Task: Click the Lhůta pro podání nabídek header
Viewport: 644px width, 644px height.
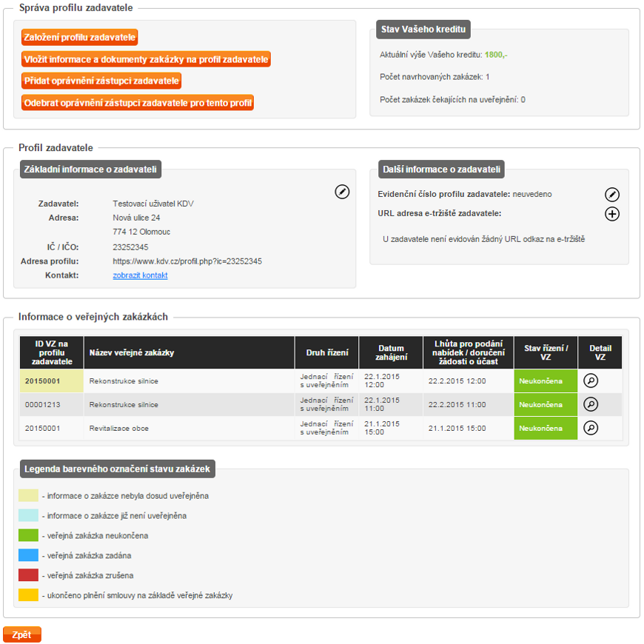Action: click(469, 352)
